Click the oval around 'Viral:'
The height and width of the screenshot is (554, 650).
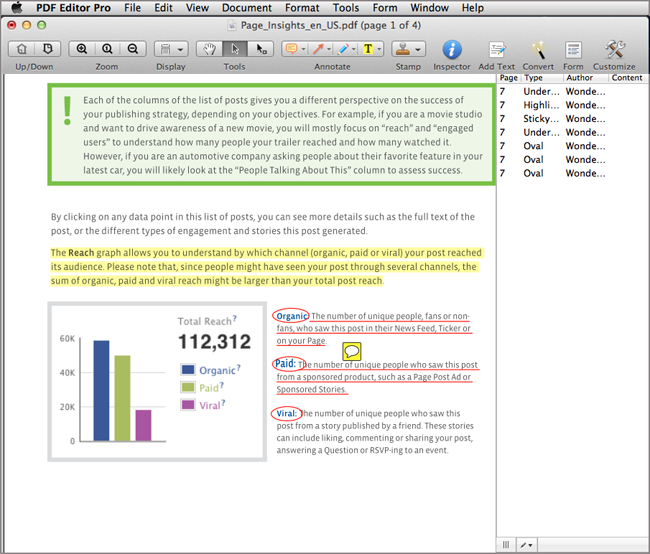point(286,413)
